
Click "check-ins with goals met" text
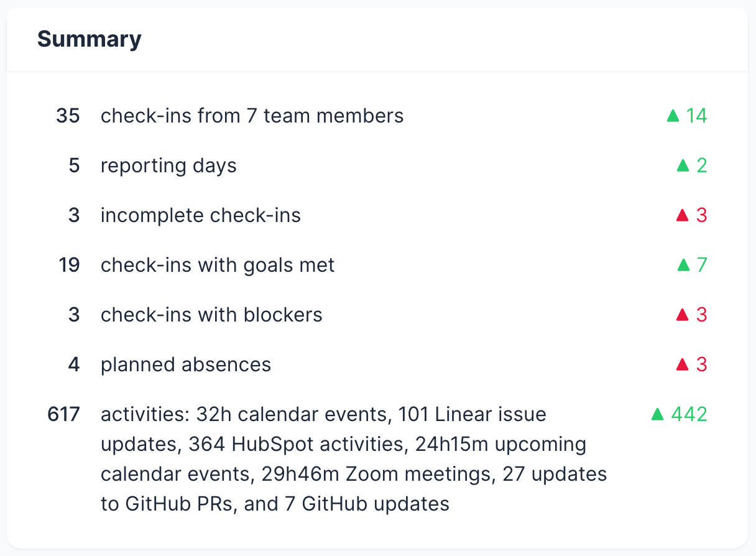pyautogui.click(x=218, y=265)
